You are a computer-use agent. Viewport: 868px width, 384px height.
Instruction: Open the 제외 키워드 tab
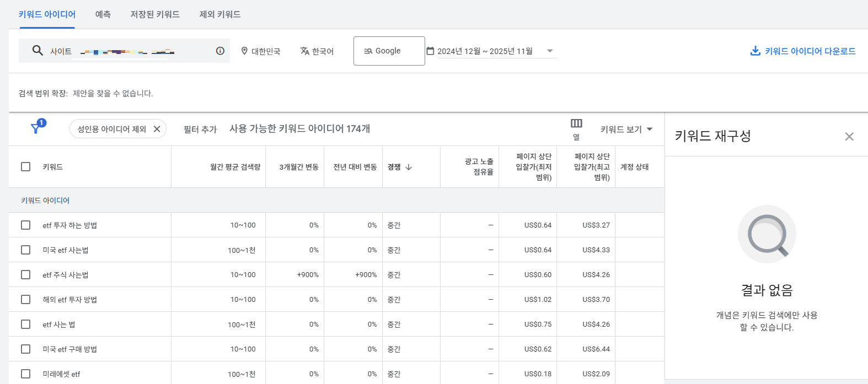[220, 14]
